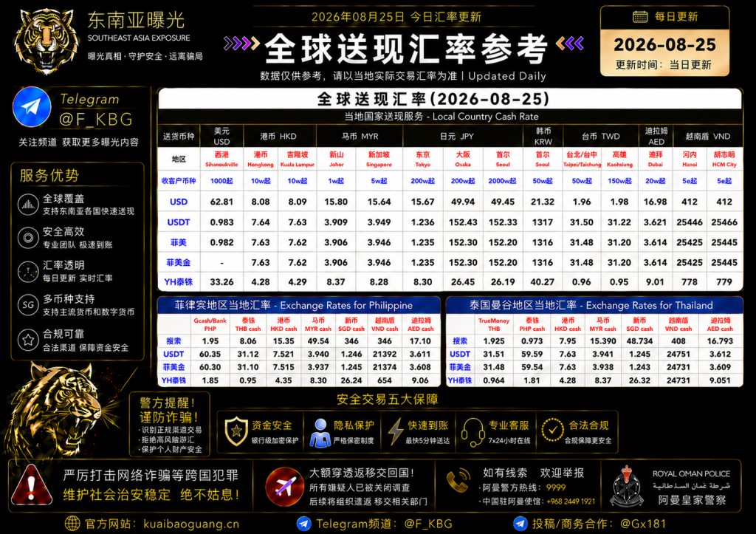
Task: Select the 马币 MYR column header
Action: [360, 136]
